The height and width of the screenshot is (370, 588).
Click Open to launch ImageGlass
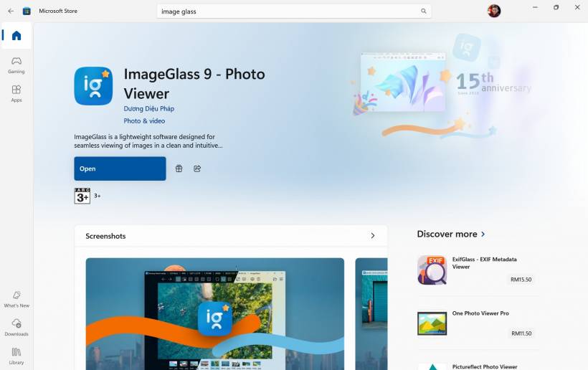120,169
